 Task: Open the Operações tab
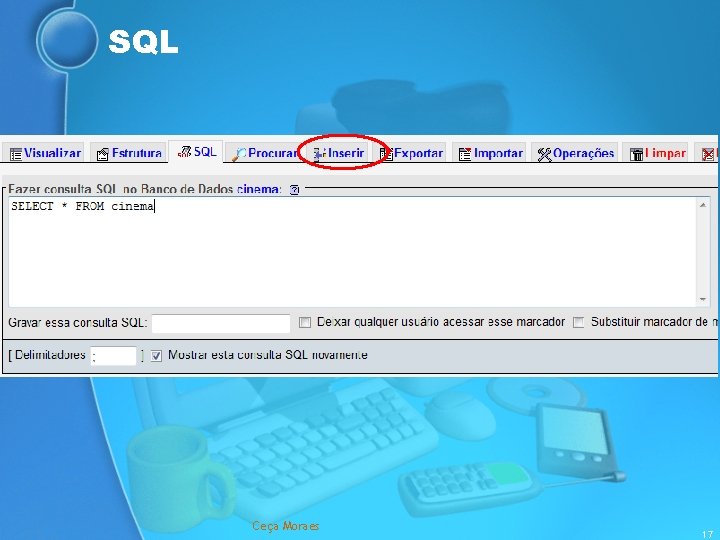(575, 153)
